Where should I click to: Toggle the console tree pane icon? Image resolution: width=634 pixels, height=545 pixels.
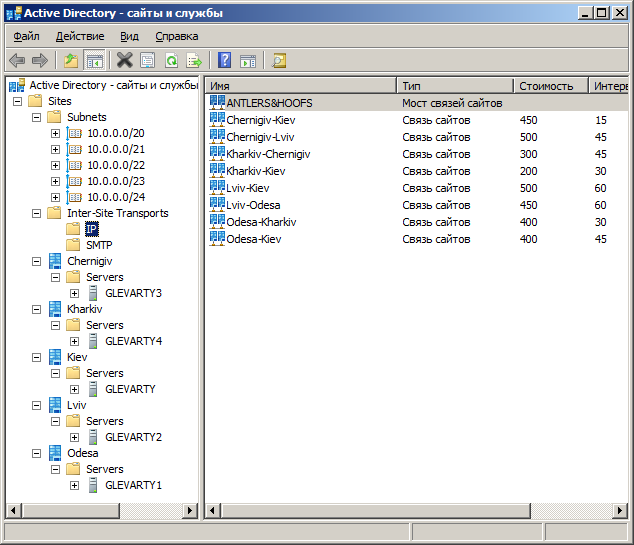(x=95, y=61)
